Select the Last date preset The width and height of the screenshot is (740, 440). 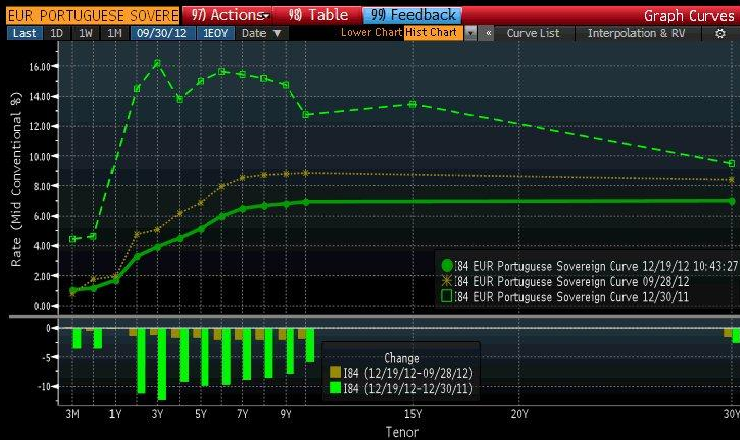25,33
